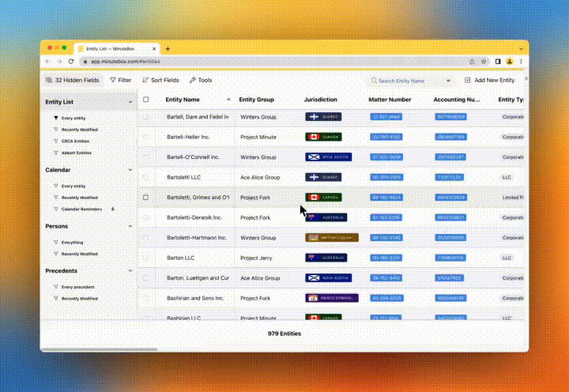Open the Chrome profile avatar icon

(x=510, y=61)
